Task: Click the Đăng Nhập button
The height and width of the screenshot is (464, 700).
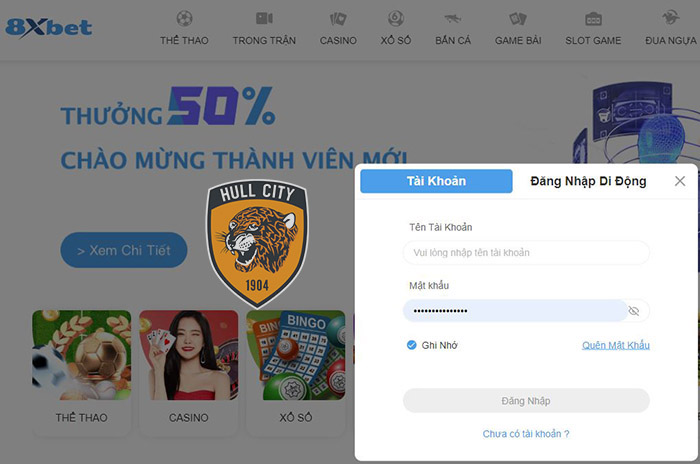Action: [x=526, y=401]
